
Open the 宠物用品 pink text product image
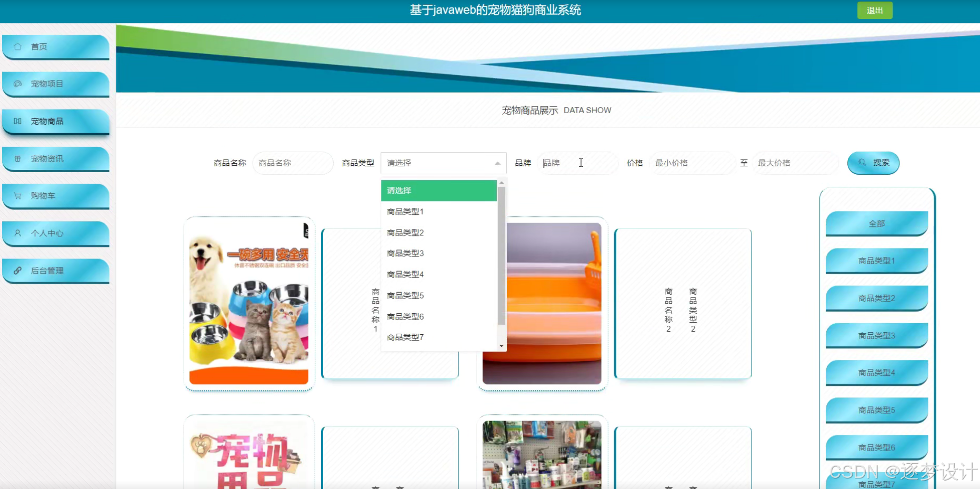[249, 455]
